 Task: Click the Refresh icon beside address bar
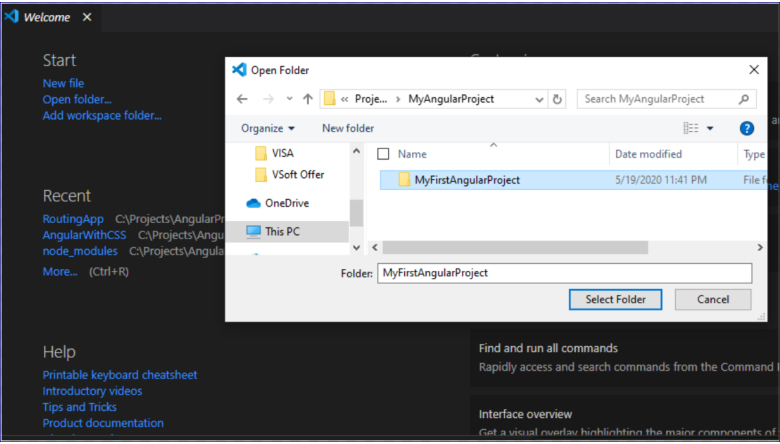click(557, 99)
